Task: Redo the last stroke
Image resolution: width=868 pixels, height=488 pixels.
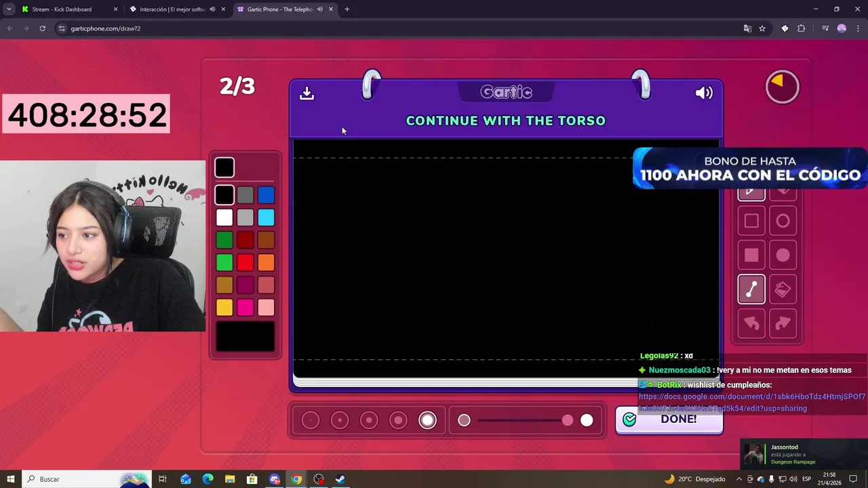Action: (783, 323)
